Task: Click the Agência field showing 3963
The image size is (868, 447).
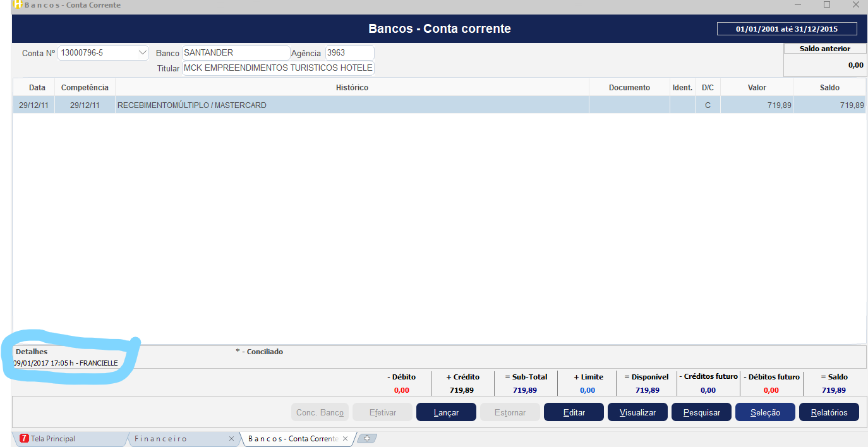Action: tap(349, 53)
